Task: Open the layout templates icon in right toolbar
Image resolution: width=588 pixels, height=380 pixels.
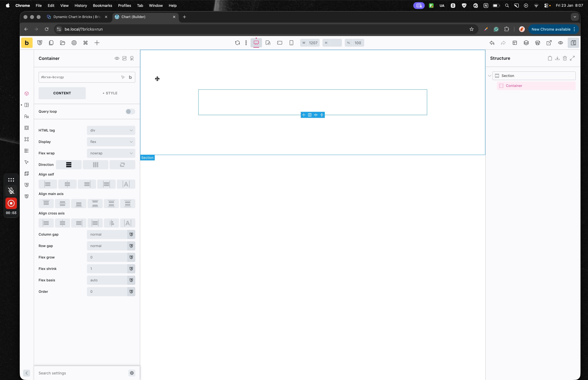Action: coord(515,43)
